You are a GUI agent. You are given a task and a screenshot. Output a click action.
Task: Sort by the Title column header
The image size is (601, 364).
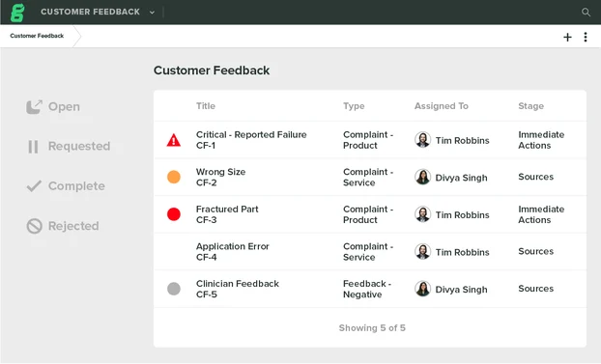click(206, 106)
